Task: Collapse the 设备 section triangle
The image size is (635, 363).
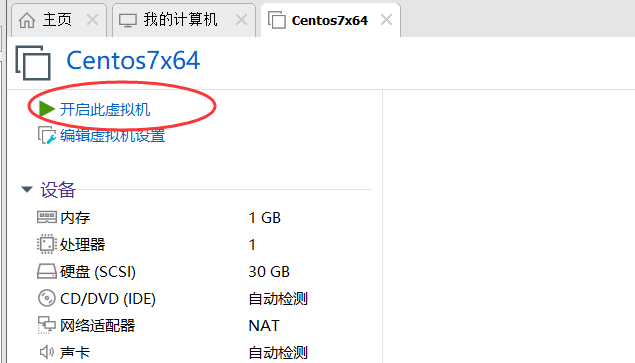Action: coord(27,190)
